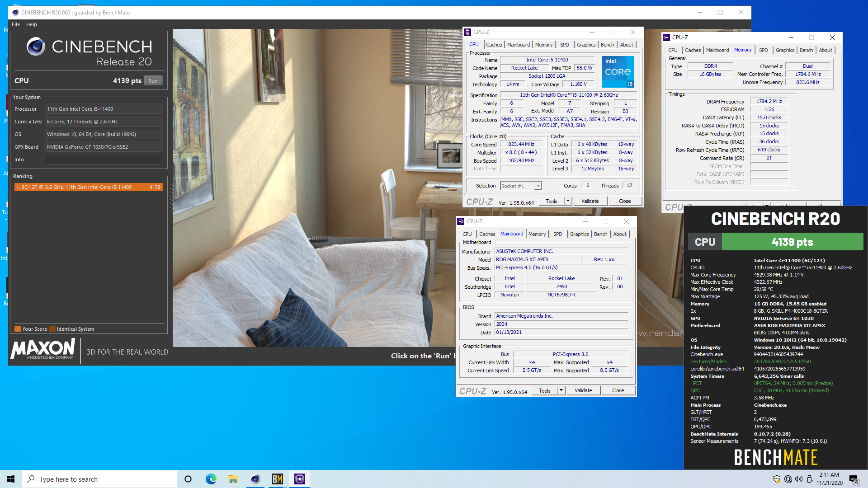Viewport: 868px width, 488px height.
Task: Open the BenchMate taskbar icon
Action: (x=278, y=479)
